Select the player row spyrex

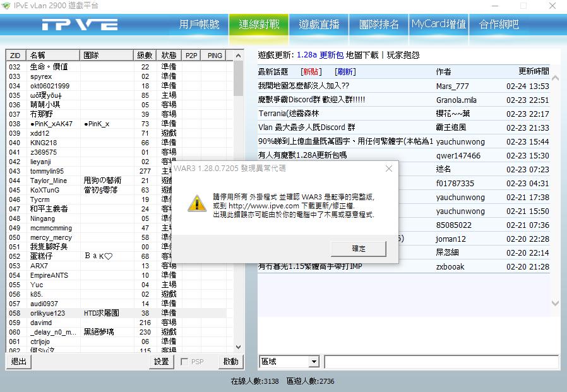116,76
